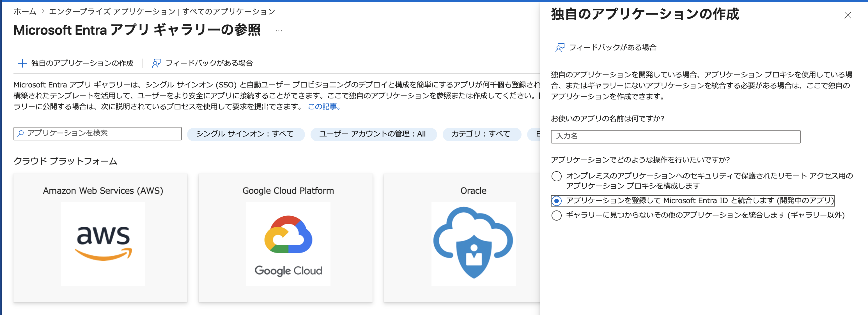
Task: Click the Oracle cloud shield logo
Action: (x=473, y=244)
